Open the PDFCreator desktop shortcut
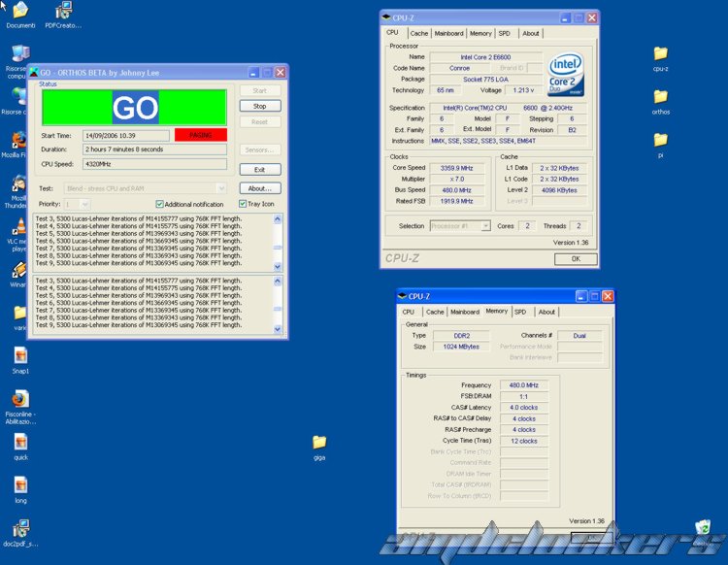The width and height of the screenshot is (728, 565). point(63,13)
